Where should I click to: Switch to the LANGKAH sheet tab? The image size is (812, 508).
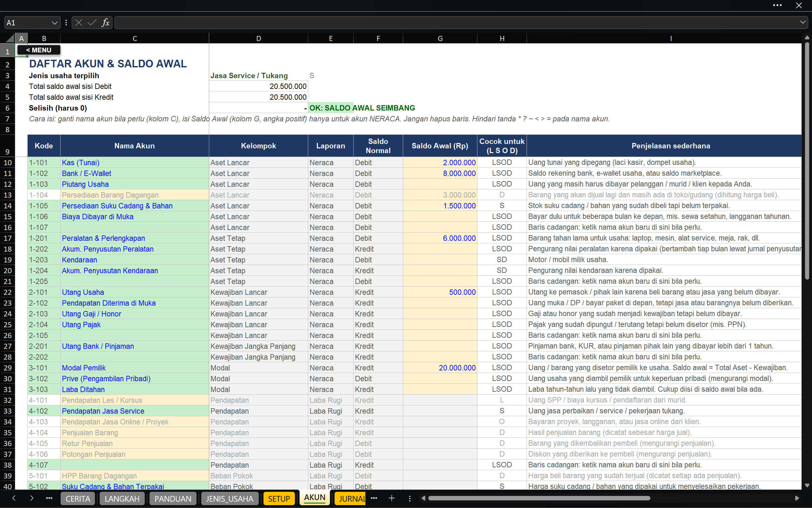(x=122, y=498)
